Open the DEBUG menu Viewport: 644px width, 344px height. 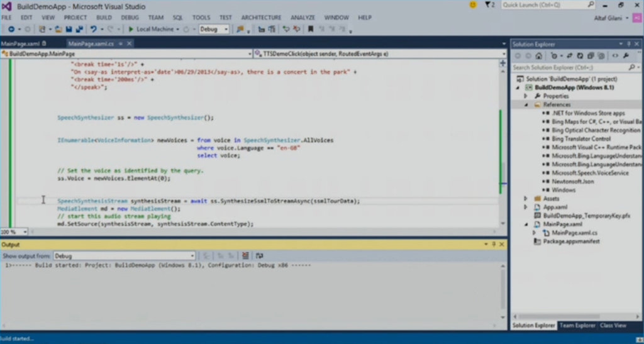click(x=130, y=18)
